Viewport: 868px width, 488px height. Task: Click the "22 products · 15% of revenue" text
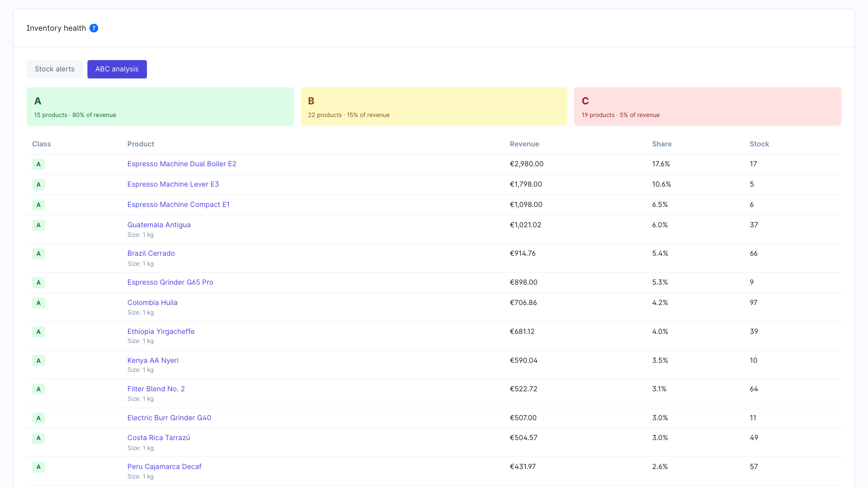click(349, 115)
